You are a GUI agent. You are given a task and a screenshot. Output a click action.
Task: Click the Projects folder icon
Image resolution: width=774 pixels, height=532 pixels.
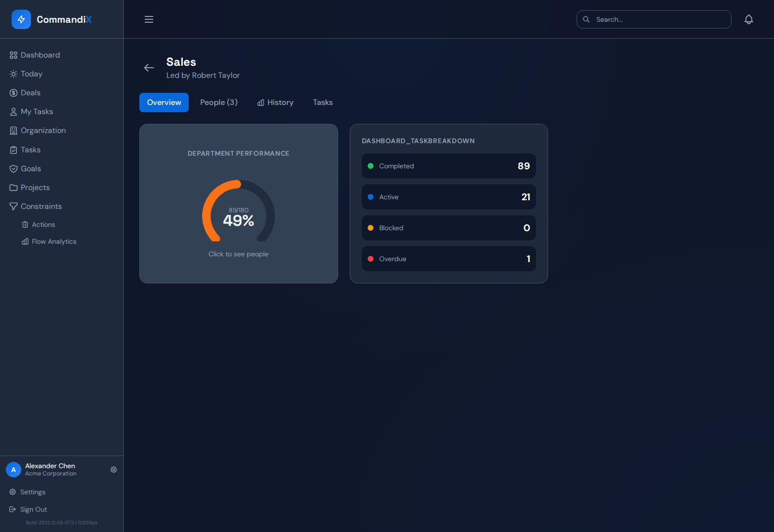pyautogui.click(x=14, y=188)
